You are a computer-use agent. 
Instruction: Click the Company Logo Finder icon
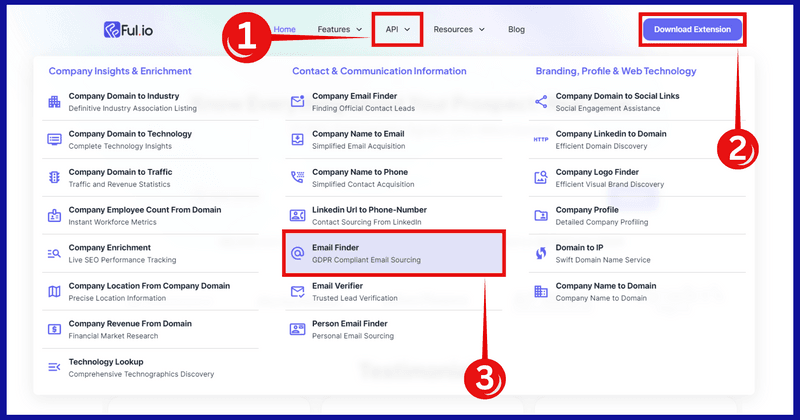541,177
